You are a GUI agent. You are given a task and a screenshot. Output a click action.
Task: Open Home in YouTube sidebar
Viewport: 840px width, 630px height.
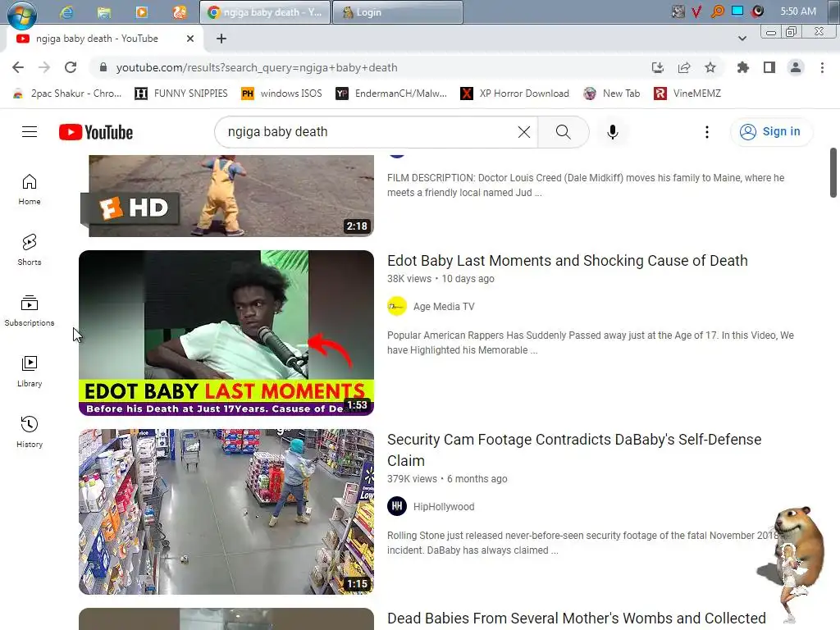coord(30,189)
